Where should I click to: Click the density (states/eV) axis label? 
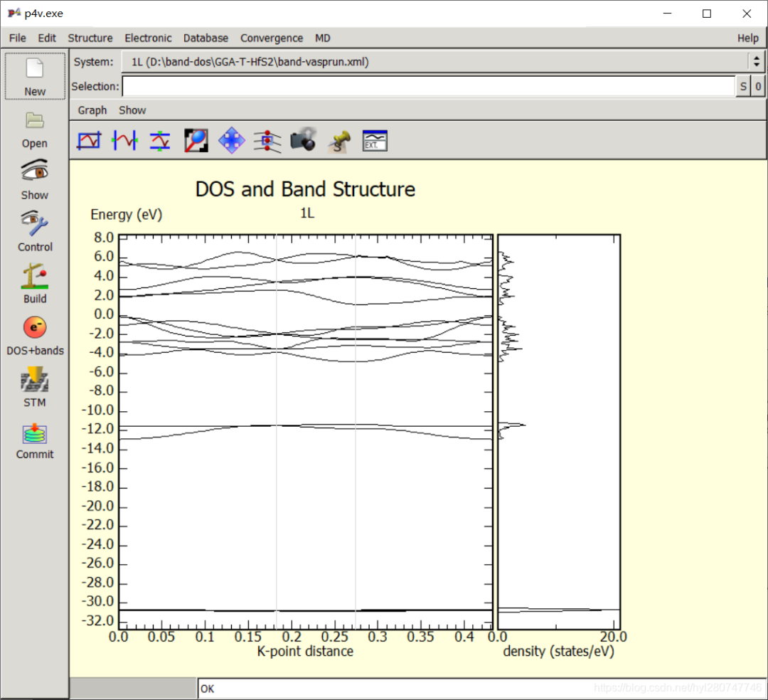558,652
